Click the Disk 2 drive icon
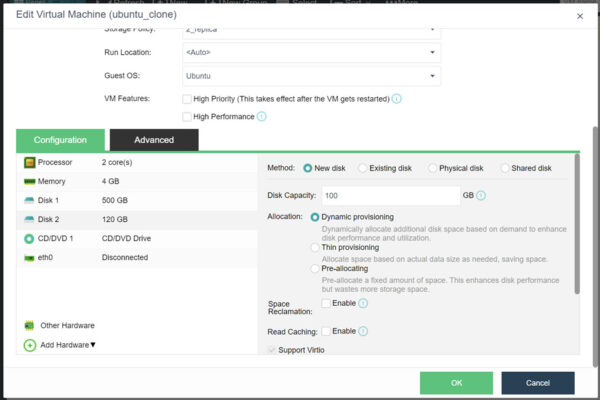600x400 pixels. click(x=29, y=219)
